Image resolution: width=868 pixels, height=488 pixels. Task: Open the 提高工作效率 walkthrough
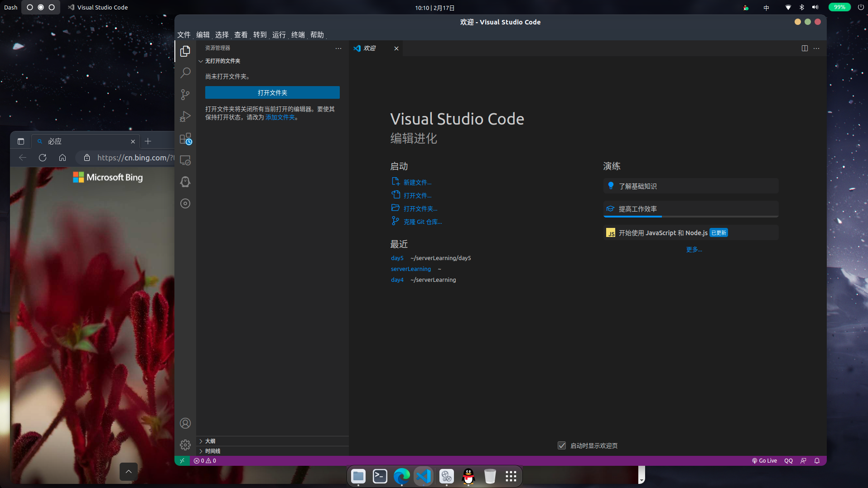click(691, 209)
